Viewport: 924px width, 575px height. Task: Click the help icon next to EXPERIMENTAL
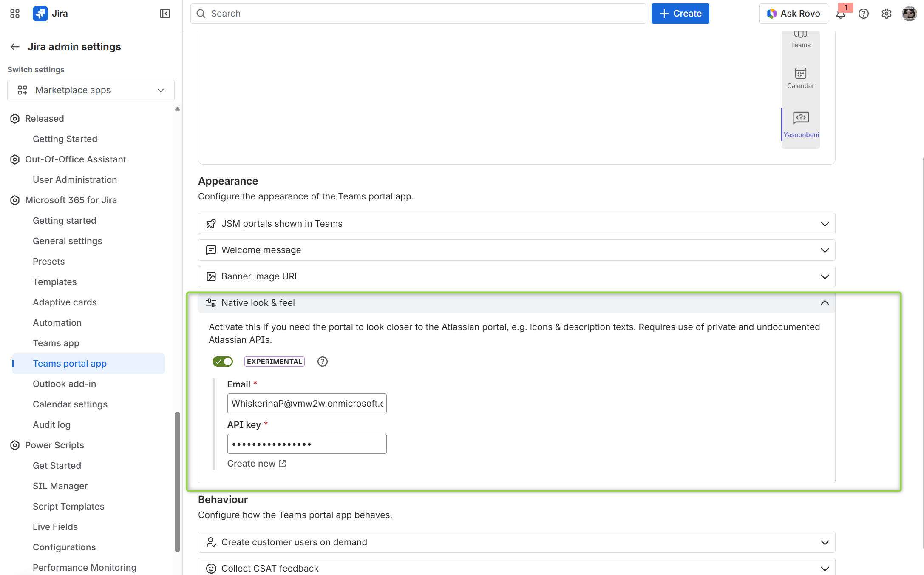pos(323,362)
